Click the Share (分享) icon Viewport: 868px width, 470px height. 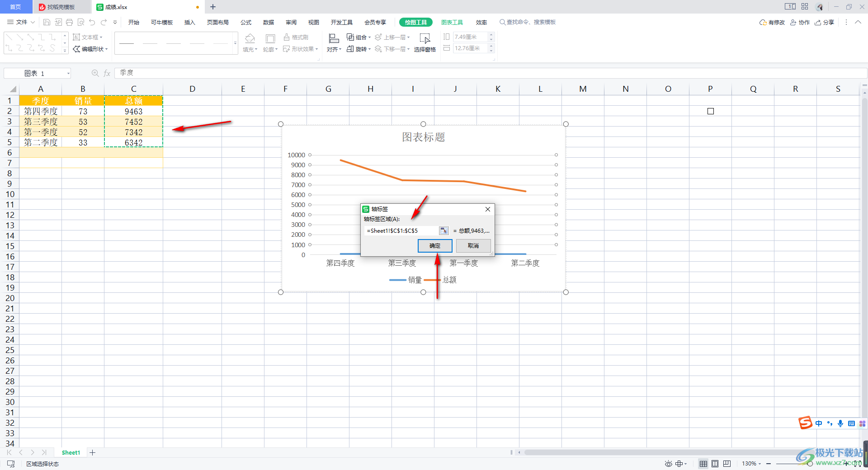click(824, 22)
